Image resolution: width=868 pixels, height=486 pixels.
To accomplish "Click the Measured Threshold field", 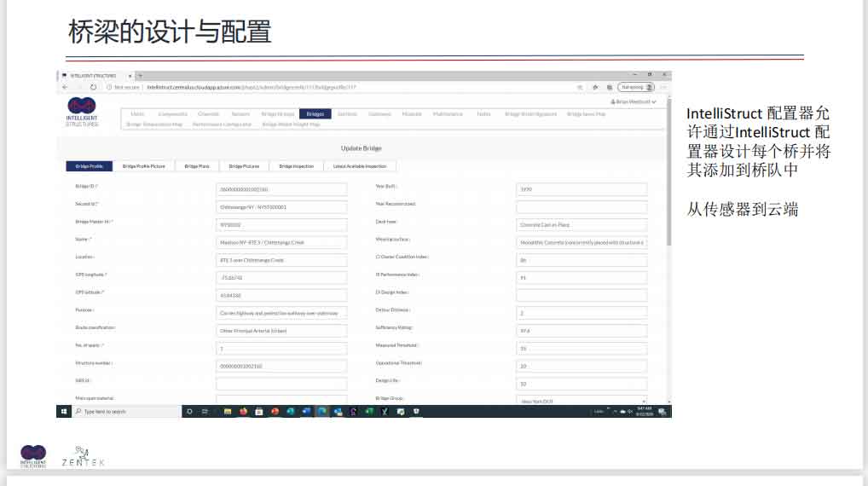I will 582,349.
